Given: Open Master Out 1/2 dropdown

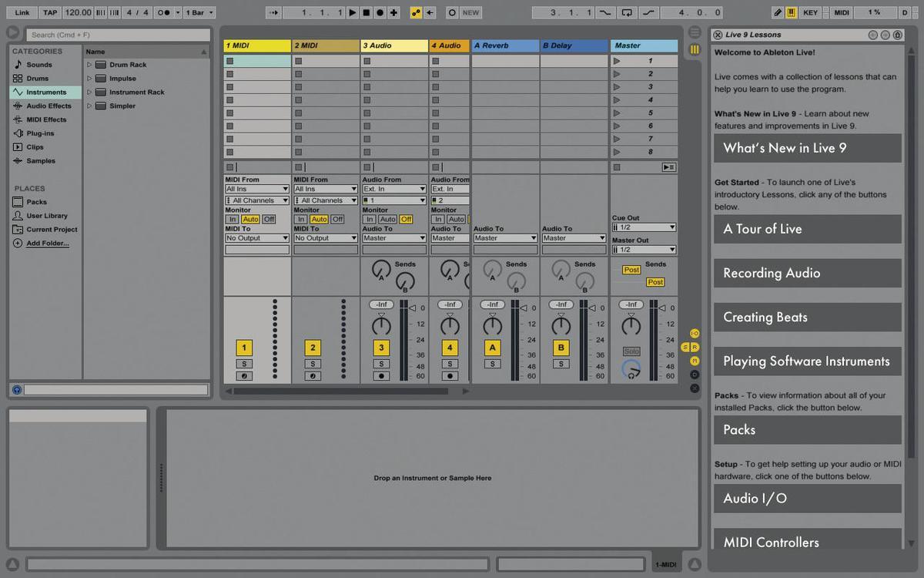Looking at the screenshot, I should 644,250.
